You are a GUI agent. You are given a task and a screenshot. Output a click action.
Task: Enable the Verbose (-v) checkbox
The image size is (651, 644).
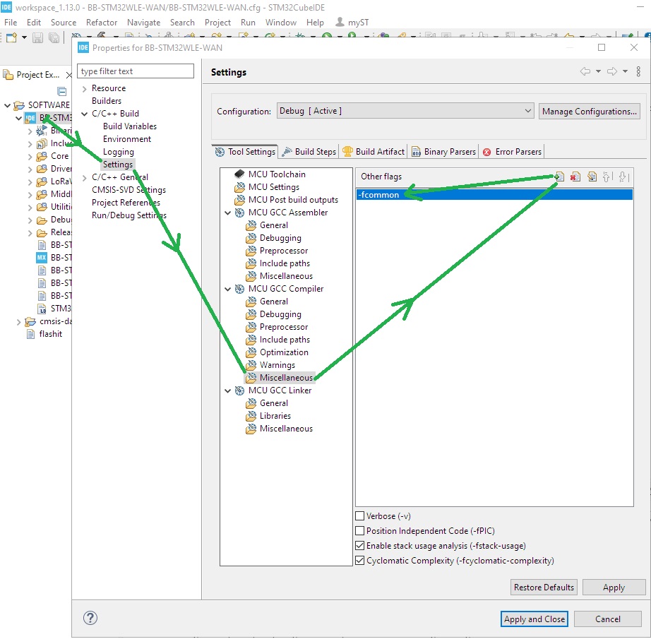coord(360,516)
